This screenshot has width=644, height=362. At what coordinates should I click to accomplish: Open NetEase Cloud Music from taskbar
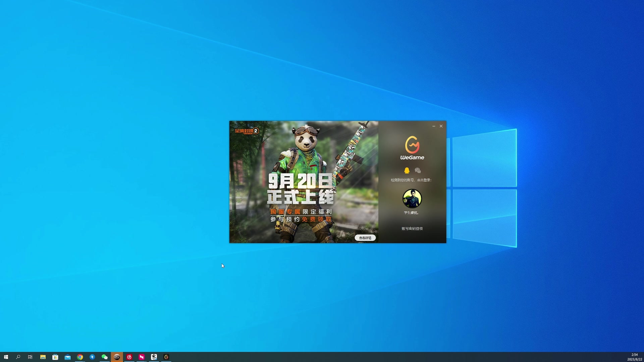coord(129,357)
